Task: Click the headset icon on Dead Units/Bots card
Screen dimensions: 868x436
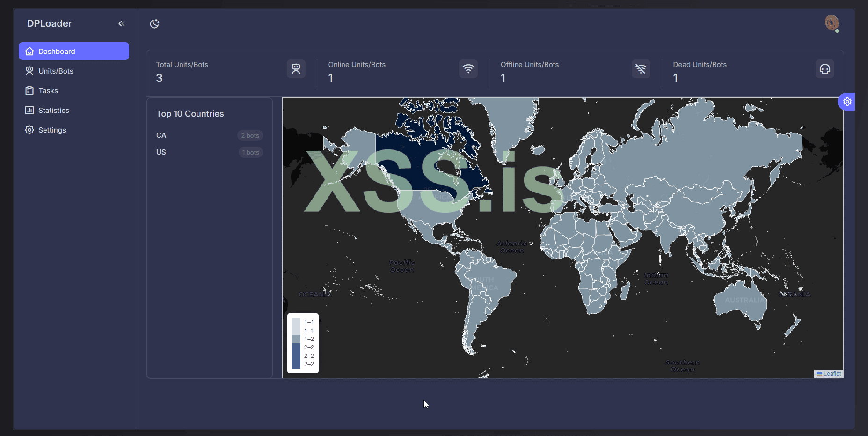Action: (824, 69)
